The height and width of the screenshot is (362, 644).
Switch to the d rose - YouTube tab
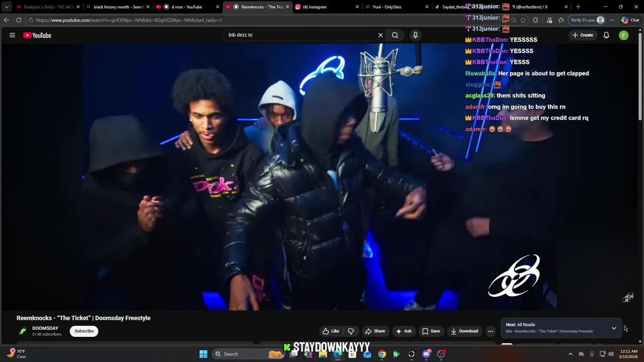pyautogui.click(x=186, y=7)
